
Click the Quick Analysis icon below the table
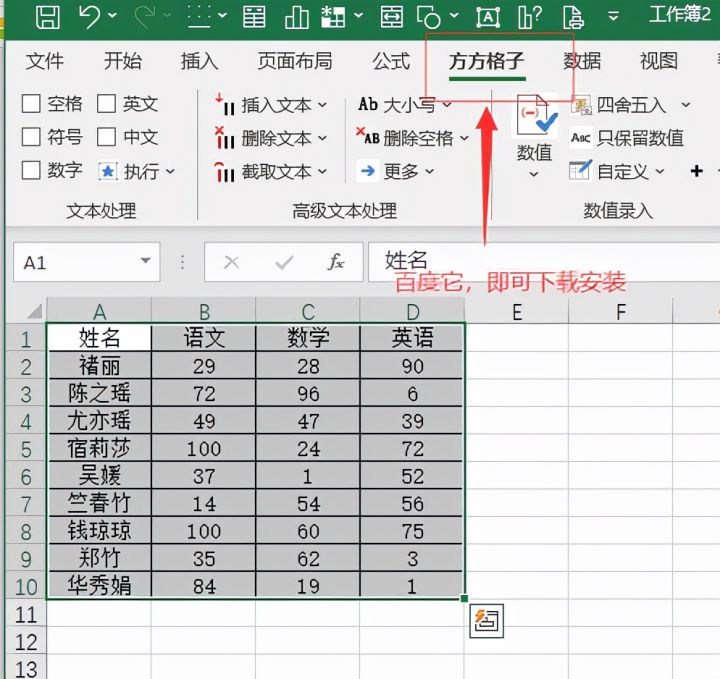click(x=486, y=621)
